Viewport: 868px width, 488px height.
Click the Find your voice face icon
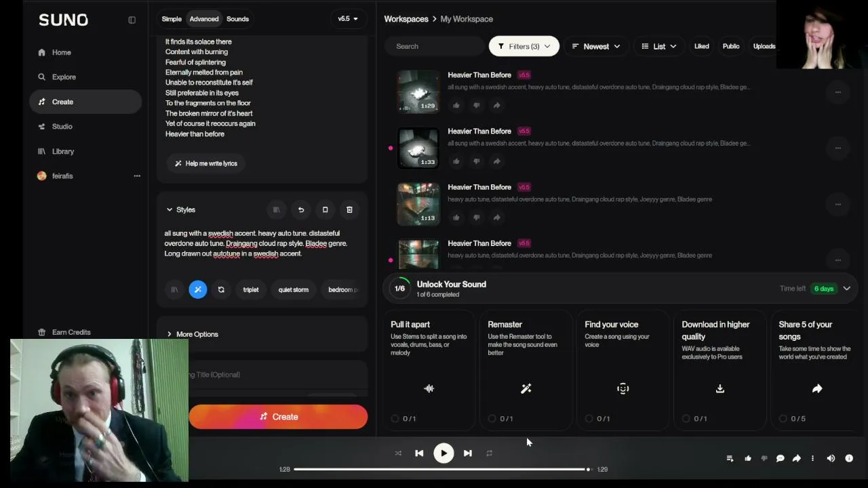[x=623, y=388]
